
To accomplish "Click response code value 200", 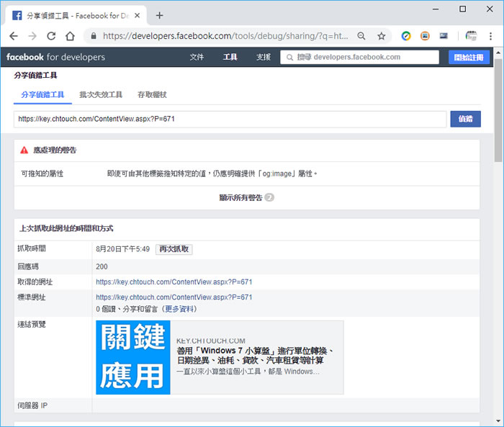I will [x=102, y=266].
